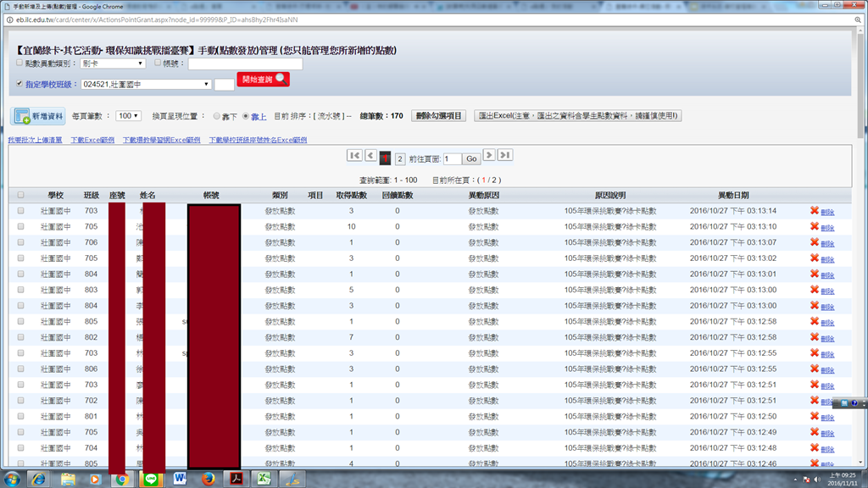The width and height of the screenshot is (868, 488).
Task: Open the school dropdown showing 024521,壯圍國中
Action: 146,84
